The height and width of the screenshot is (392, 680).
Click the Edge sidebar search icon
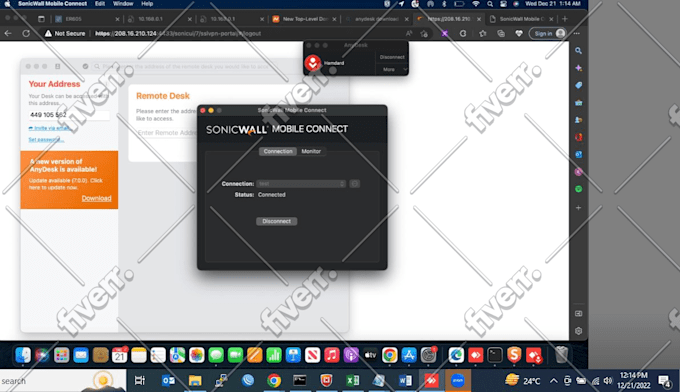(x=579, y=51)
